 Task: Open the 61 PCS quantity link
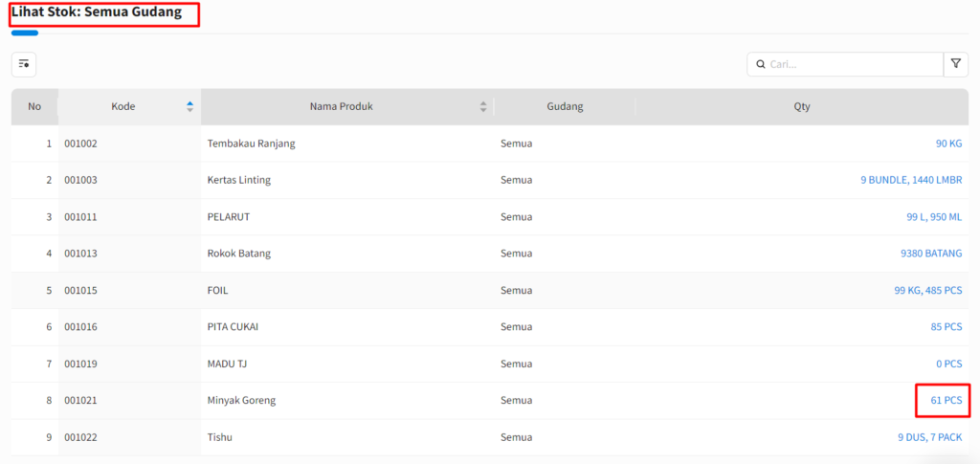click(947, 401)
